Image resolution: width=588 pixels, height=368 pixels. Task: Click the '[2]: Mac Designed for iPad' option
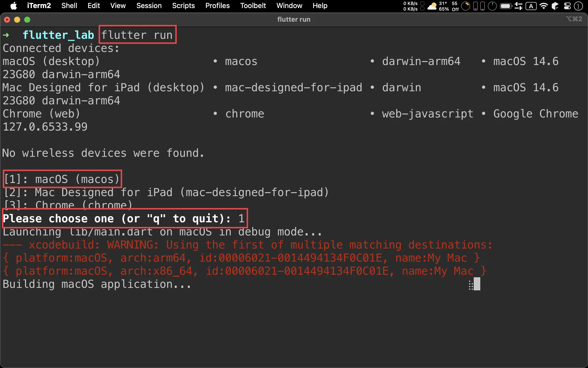(167, 192)
